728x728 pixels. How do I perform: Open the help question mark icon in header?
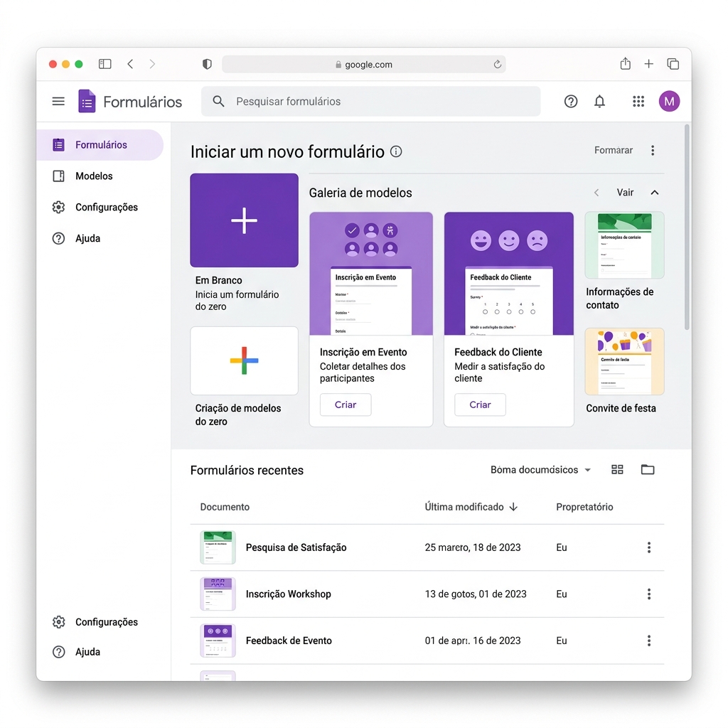coord(571,101)
